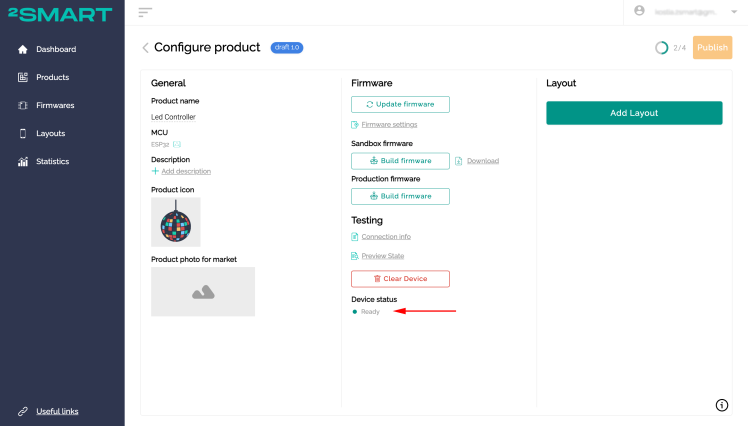Go to Layouts in the sidebar
This screenshot has width=748, height=426.
50,133
